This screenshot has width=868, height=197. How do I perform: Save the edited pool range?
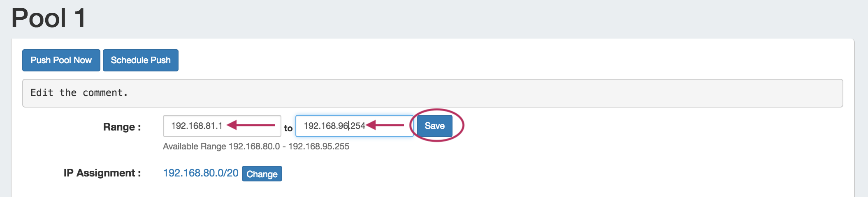tap(434, 126)
